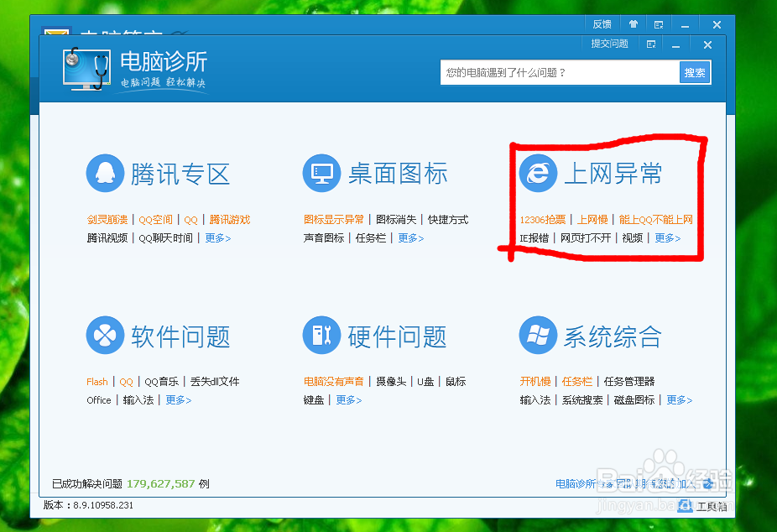
Task: Open the 丢失dll文件 link
Action: (x=215, y=382)
